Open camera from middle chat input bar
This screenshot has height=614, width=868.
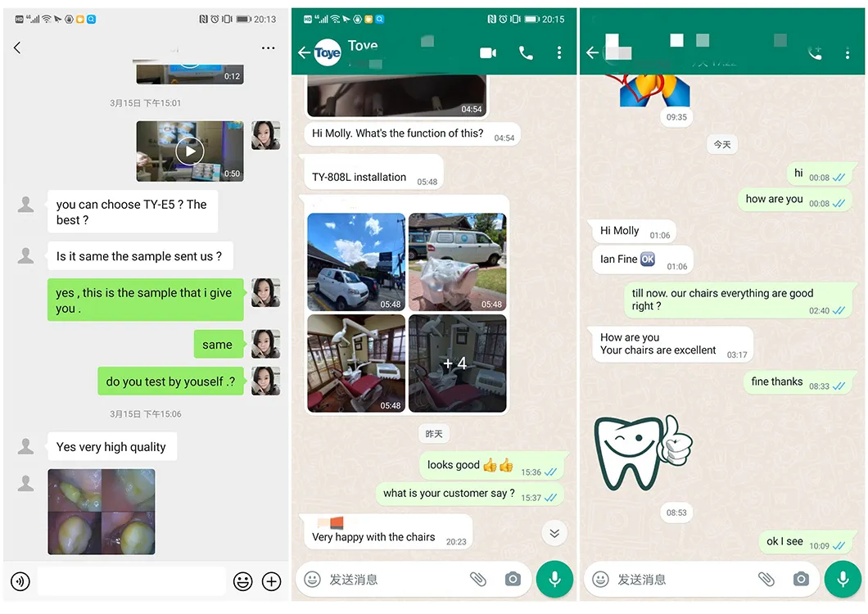513,580
